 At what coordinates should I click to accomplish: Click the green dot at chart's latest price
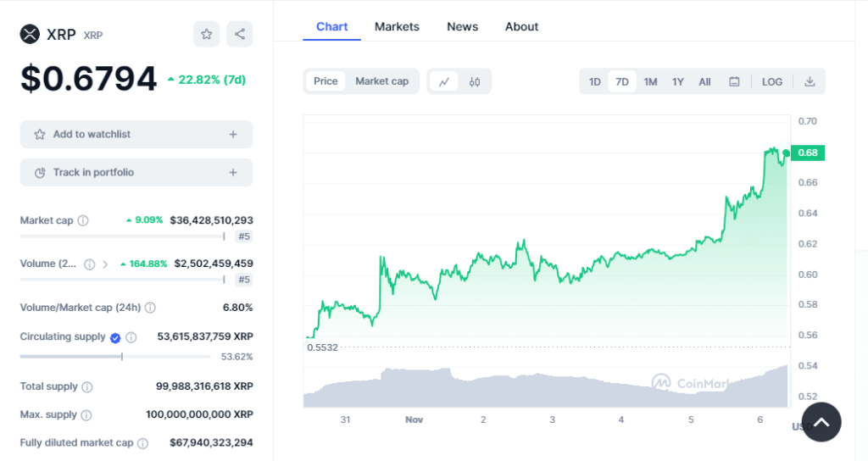click(786, 153)
